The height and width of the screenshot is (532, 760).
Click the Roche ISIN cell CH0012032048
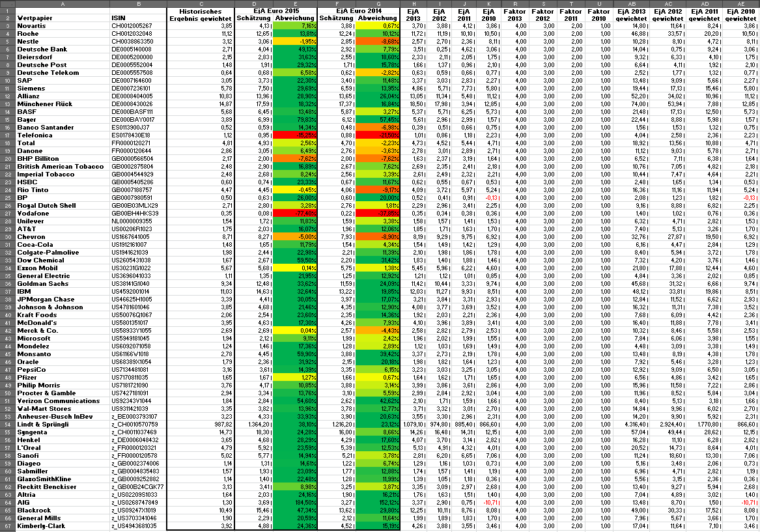coord(138,33)
